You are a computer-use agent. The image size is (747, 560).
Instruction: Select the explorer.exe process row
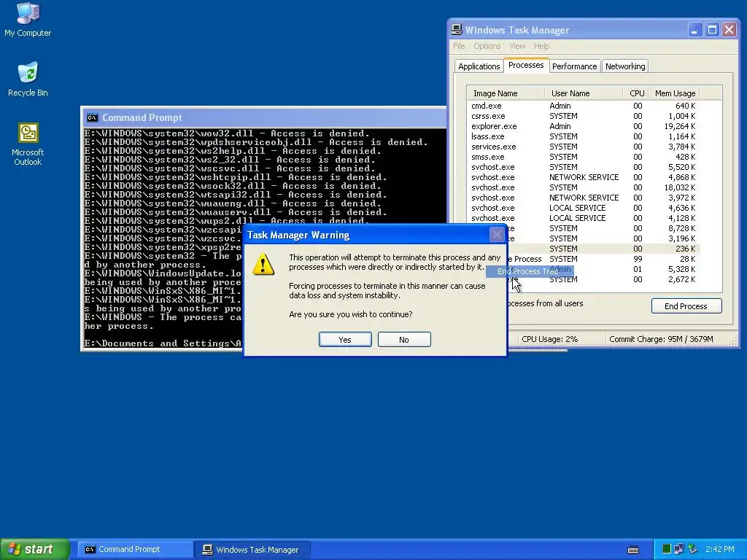[583, 126]
